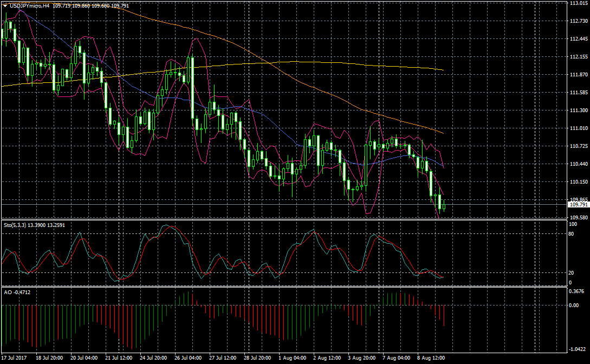Click the AO scale value 0.3676
Screen dimensions: 590x364
click(577, 292)
